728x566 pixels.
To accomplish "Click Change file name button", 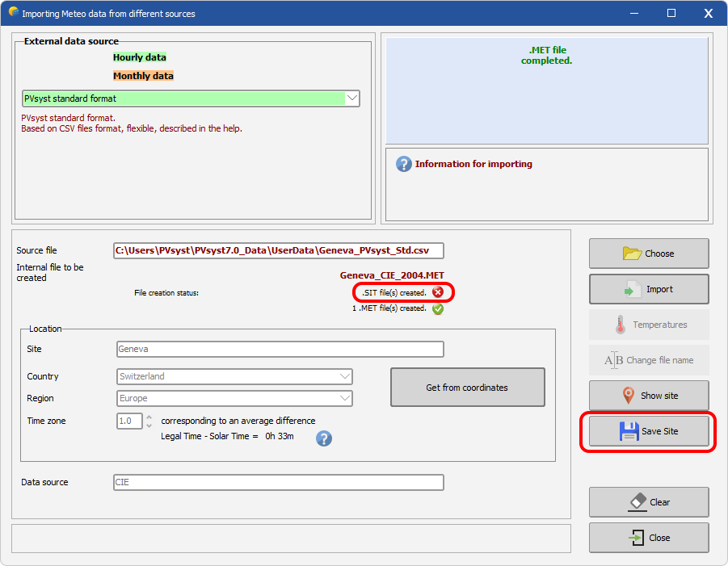I will (649, 360).
